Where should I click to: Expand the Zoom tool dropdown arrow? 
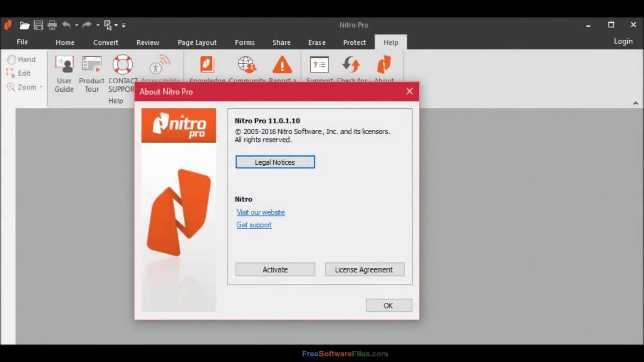(x=41, y=87)
